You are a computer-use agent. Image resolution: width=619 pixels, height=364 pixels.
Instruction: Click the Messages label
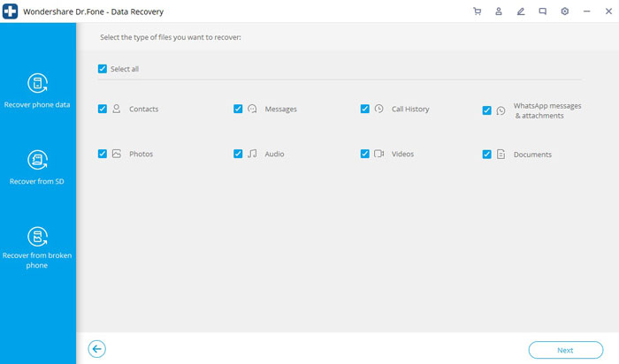point(280,110)
